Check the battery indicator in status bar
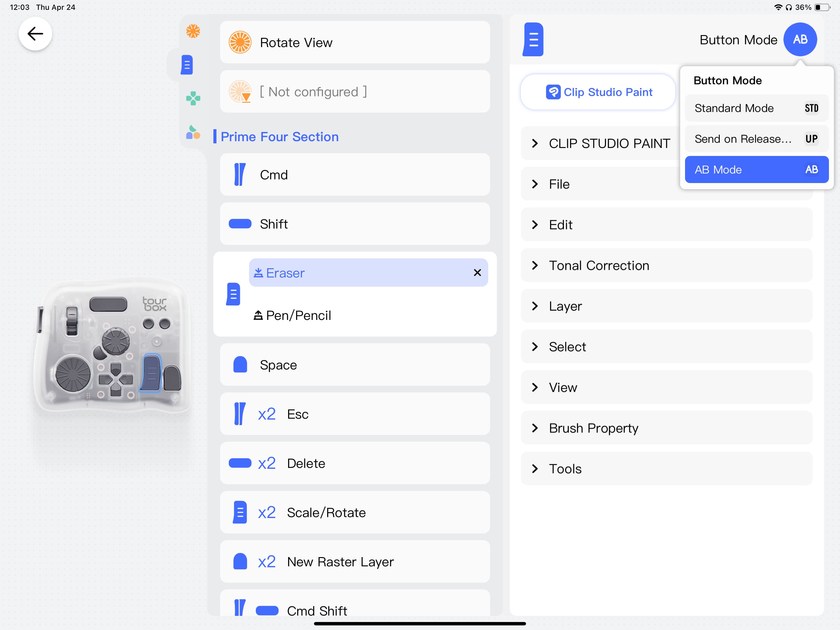Image resolution: width=840 pixels, height=630 pixels. pos(822,7)
